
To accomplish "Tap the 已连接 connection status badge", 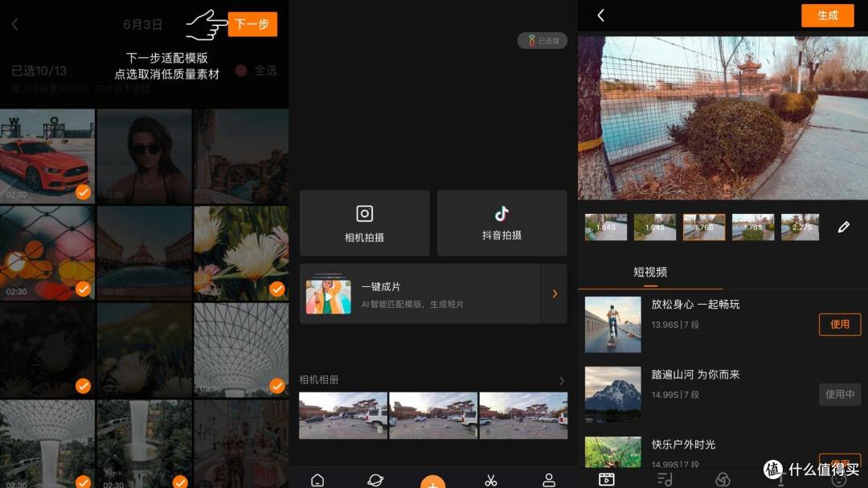I will tap(542, 40).
